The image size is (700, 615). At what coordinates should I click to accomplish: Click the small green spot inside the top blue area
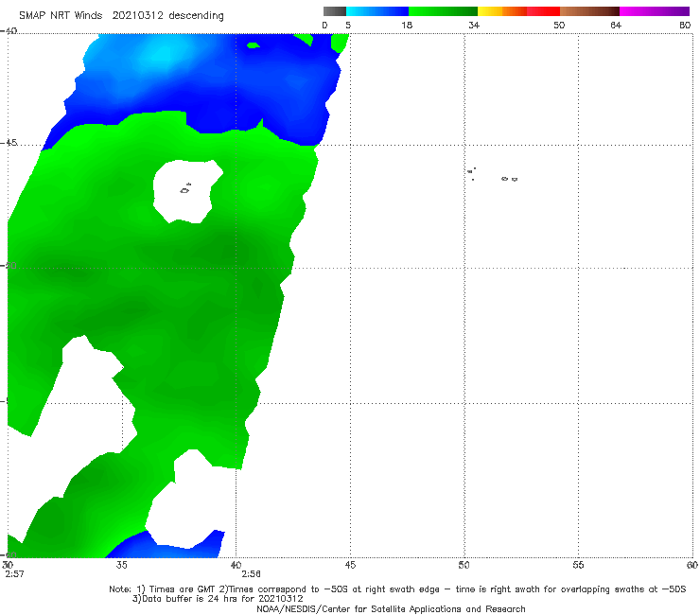[254, 45]
